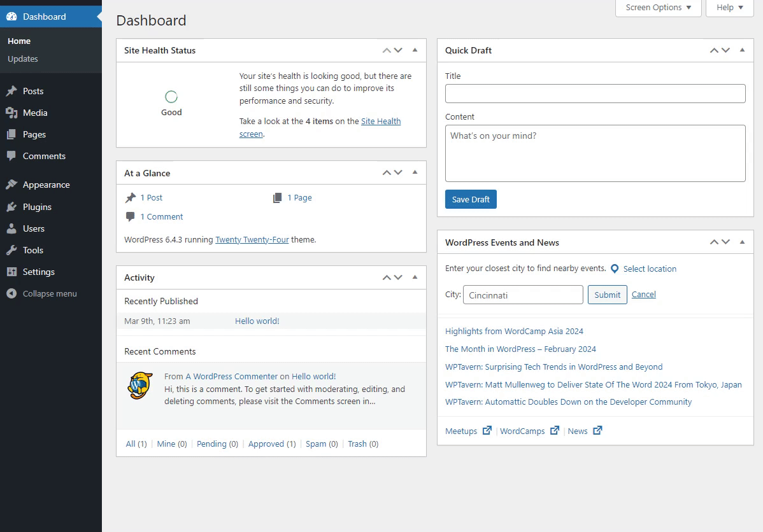This screenshot has width=763, height=532.
Task: Open the Hello world! post under Recently Published
Action: point(257,321)
